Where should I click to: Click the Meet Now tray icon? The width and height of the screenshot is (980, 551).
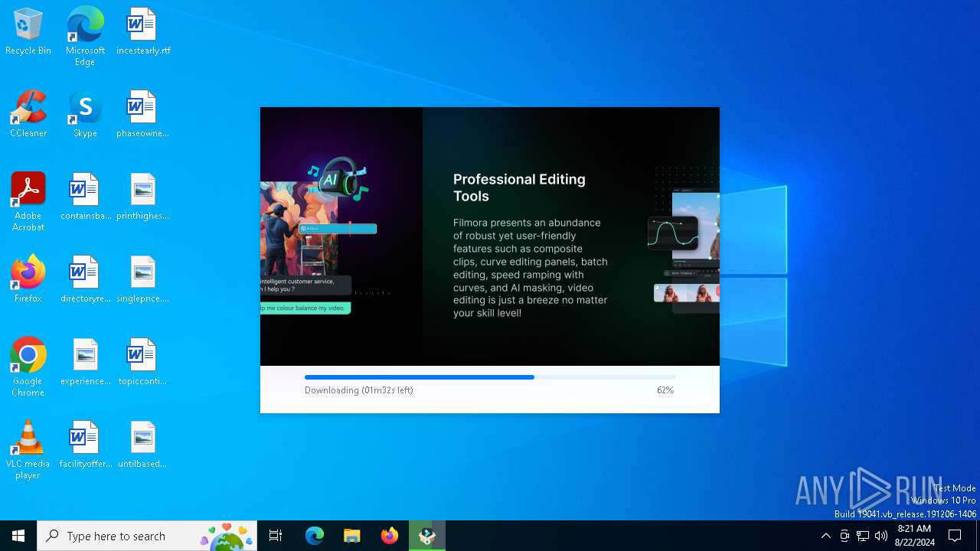point(844,536)
